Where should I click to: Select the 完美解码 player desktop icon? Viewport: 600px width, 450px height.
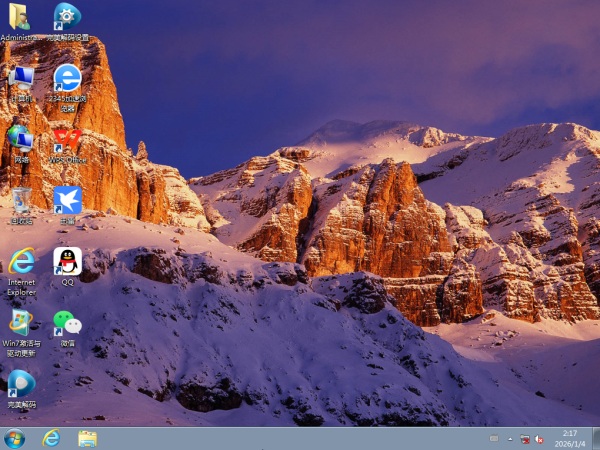[x=20, y=384]
